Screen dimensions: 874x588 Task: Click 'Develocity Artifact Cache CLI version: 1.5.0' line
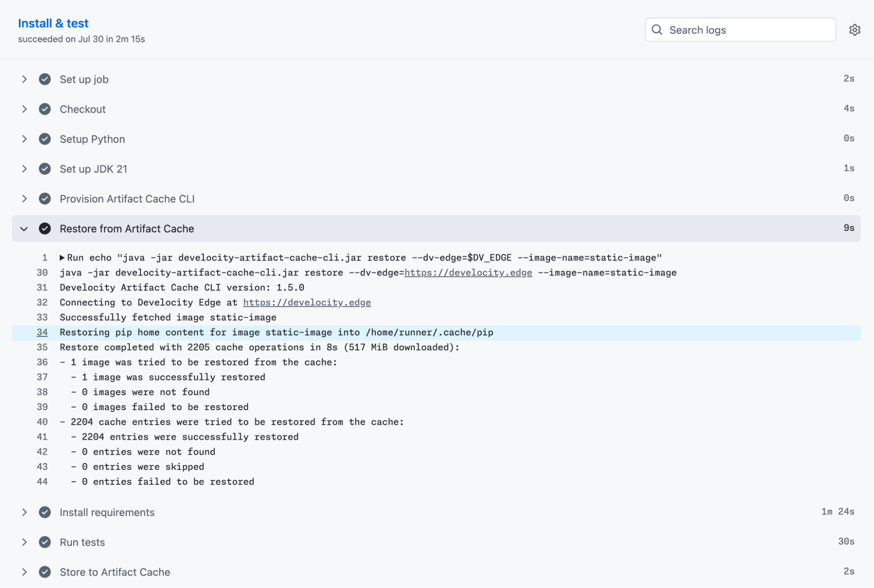[x=182, y=287]
